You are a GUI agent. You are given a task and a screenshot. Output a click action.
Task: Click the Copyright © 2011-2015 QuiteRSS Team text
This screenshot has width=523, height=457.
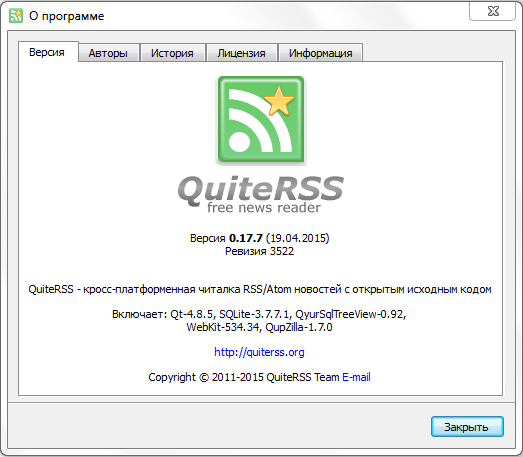(243, 377)
